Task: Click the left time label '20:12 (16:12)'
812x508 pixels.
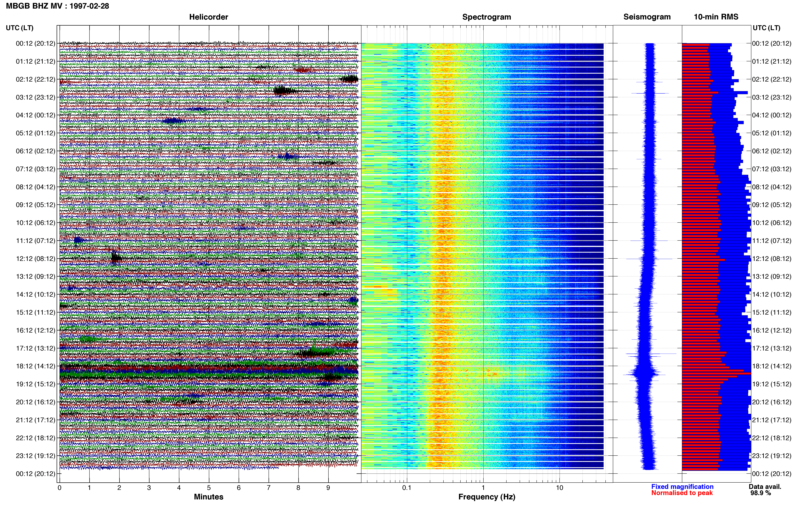Action: tap(36, 402)
